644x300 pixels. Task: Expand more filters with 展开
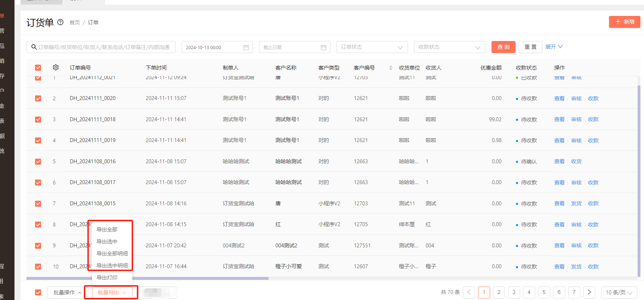pos(554,47)
